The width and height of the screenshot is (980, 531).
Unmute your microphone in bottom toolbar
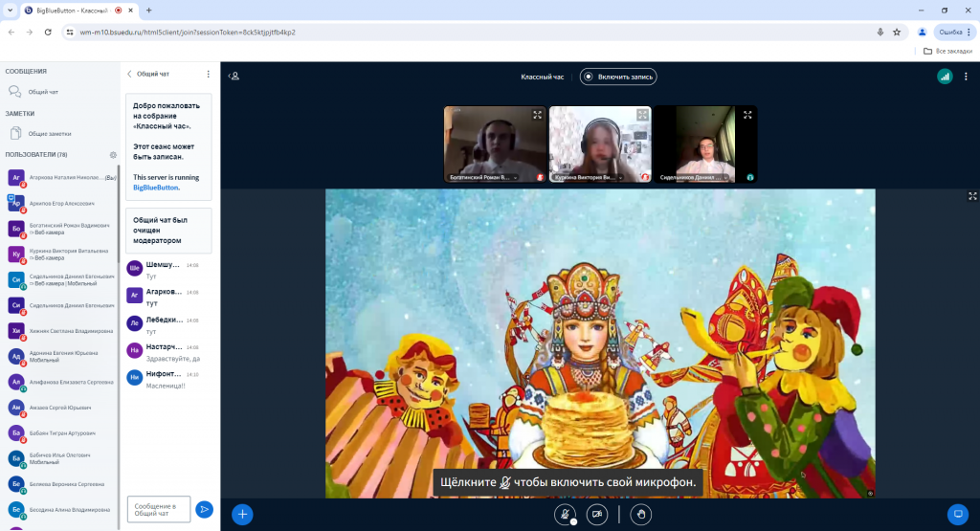[x=565, y=514]
